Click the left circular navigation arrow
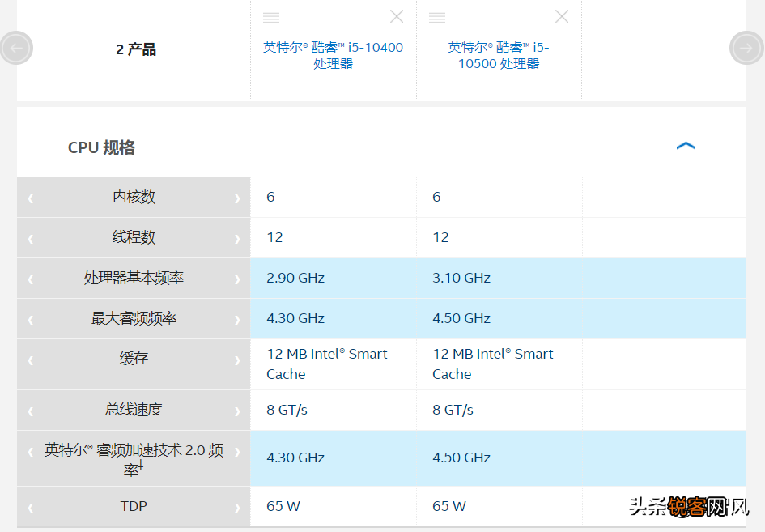Image resolution: width=765 pixels, height=532 pixels. coord(17,47)
